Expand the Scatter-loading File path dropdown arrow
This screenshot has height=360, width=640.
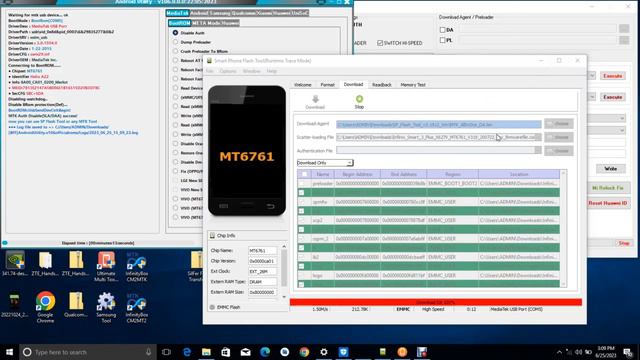(538, 137)
